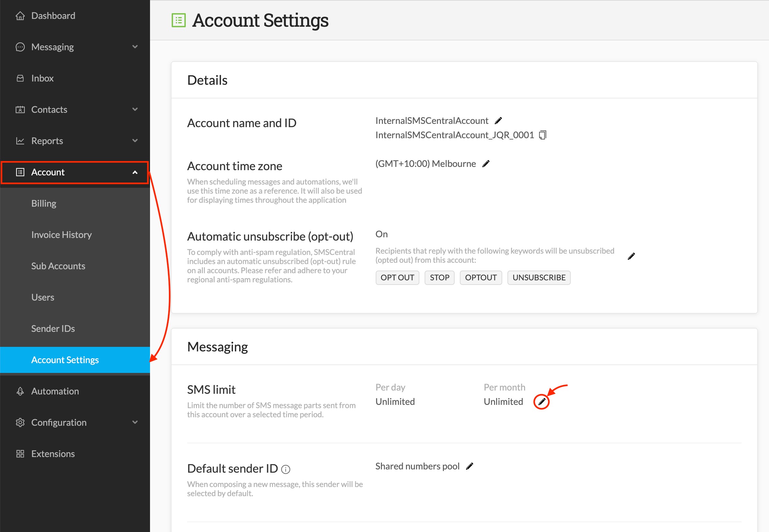The height and width of the screenshot is (532, 769).
Task: Open the Inbox via its envelope icon
Action: pyautogui.click(x=20, y=78)
